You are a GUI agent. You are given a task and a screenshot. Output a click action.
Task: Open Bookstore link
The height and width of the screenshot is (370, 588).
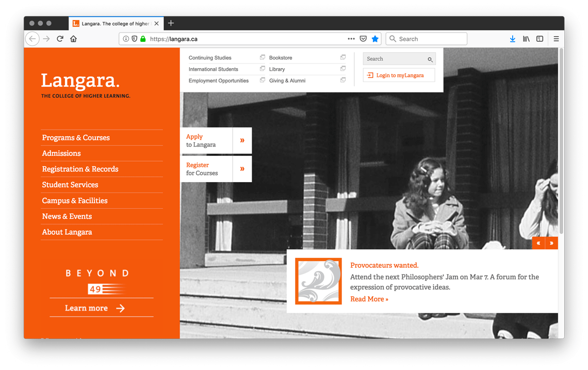pos(281,57)
